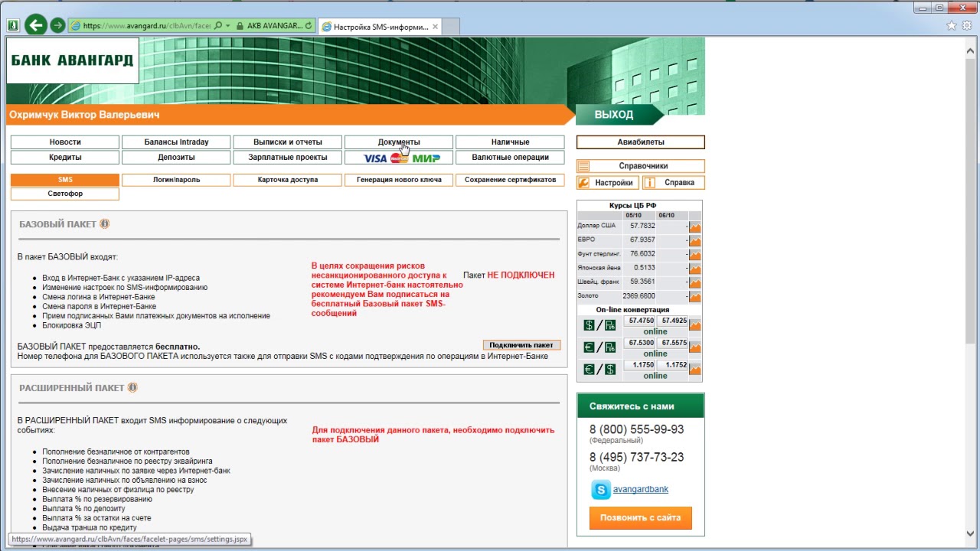
Task: Show chart for euro/dollar online conversion
Action: [x=694, y=369]
